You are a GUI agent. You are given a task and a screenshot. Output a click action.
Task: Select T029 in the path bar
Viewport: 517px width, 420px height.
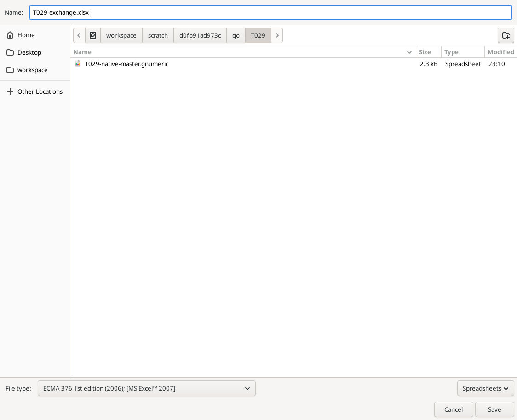[x=258, y=35]
